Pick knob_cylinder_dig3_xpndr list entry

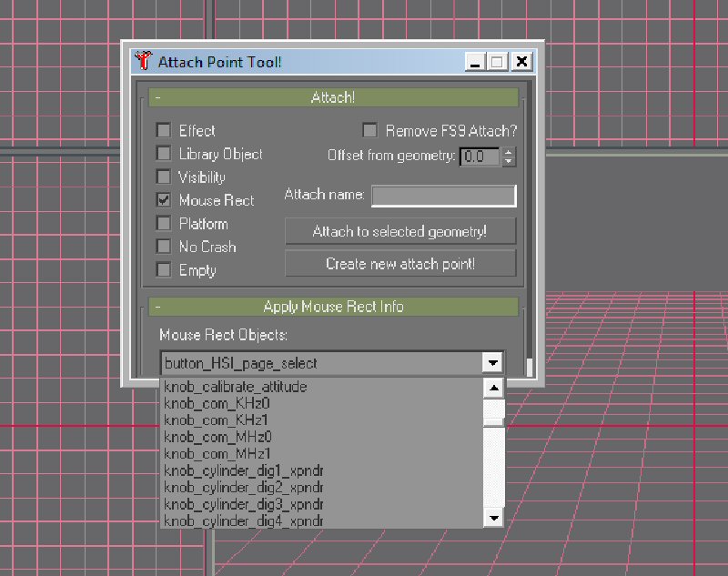click(243, 503)
